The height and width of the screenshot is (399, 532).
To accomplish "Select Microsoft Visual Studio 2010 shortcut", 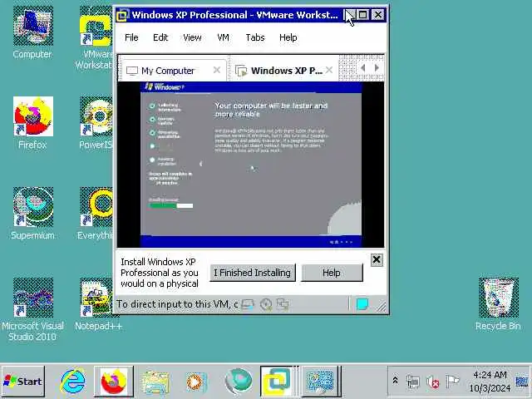I will 32,309.
